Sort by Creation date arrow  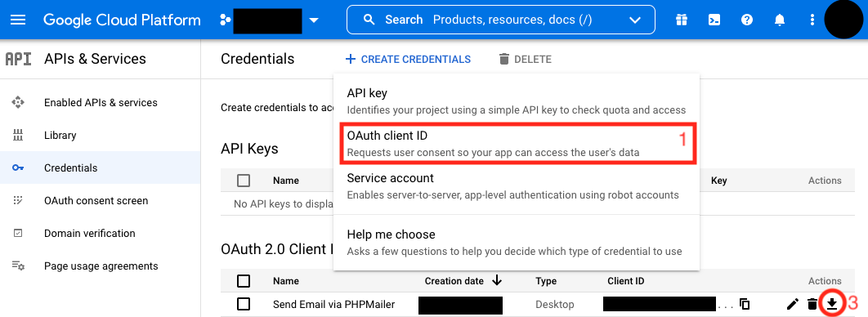click(x=497, y=281)
